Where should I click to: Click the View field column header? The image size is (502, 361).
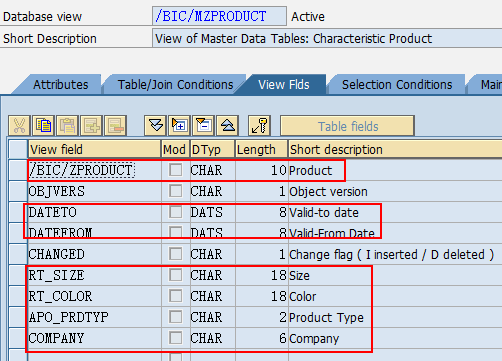pos(95,149)
